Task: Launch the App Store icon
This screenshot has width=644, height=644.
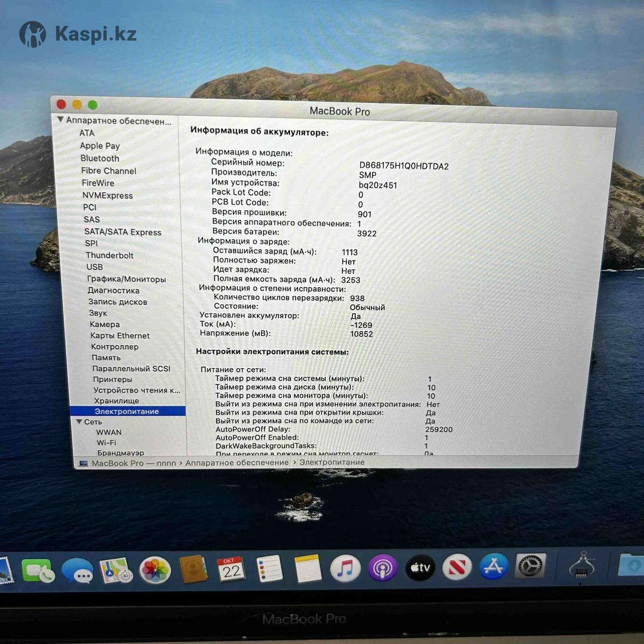Action: click(x=493, y=566)
